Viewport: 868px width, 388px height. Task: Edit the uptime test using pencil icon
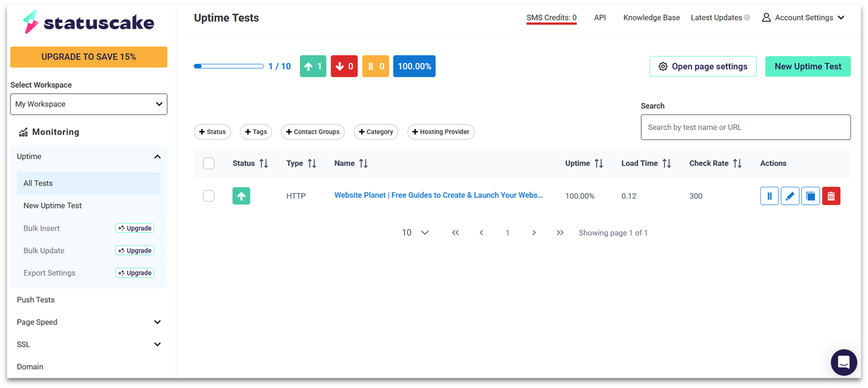790,195
